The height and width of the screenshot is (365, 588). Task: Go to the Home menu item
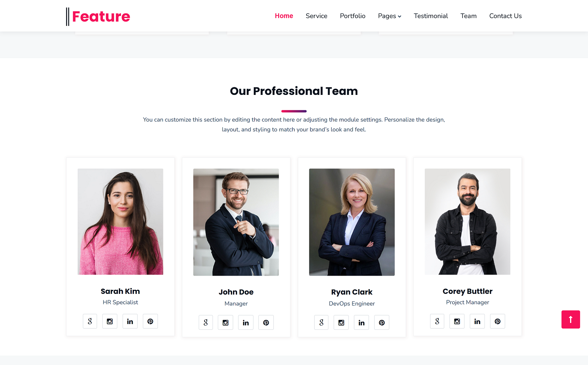(x=284, y=16)
